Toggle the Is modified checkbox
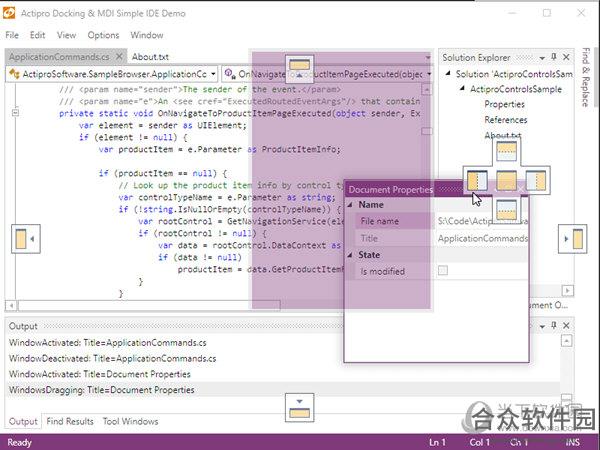The width and height of the screenshot is (600, 450). (443, 271)
